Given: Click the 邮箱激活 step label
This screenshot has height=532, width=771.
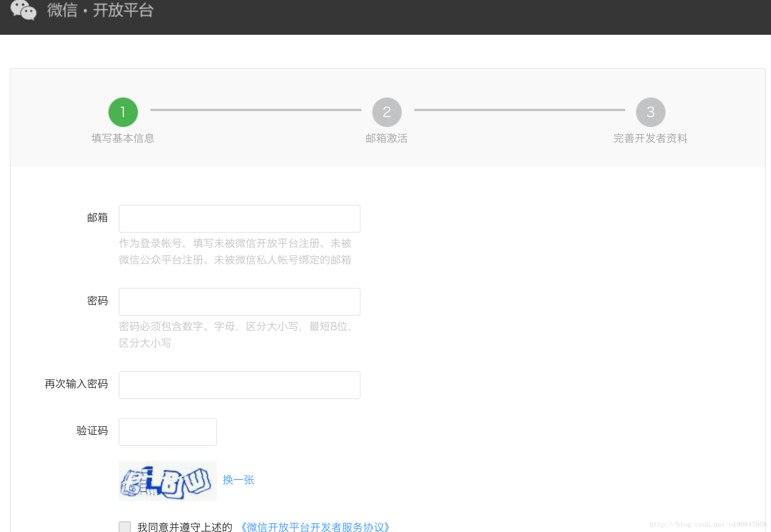Looking at the screenshot, I should pyautogui.click(x=387, y=138).
